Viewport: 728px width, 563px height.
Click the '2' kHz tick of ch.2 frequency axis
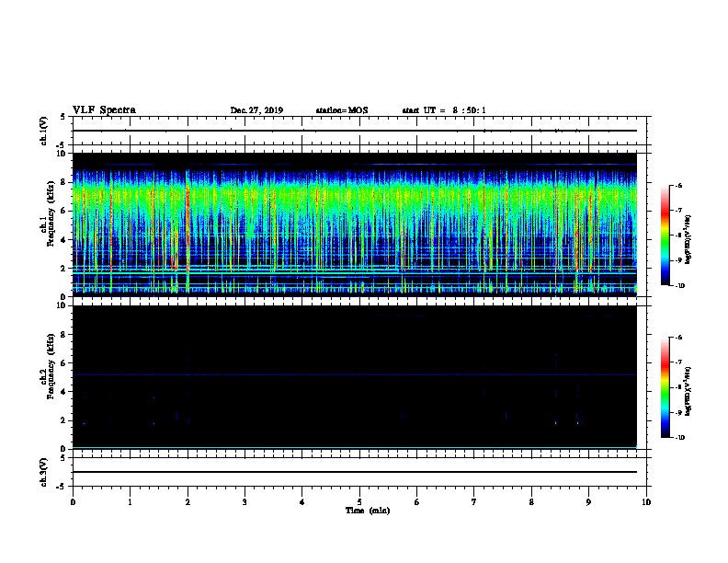64,420
